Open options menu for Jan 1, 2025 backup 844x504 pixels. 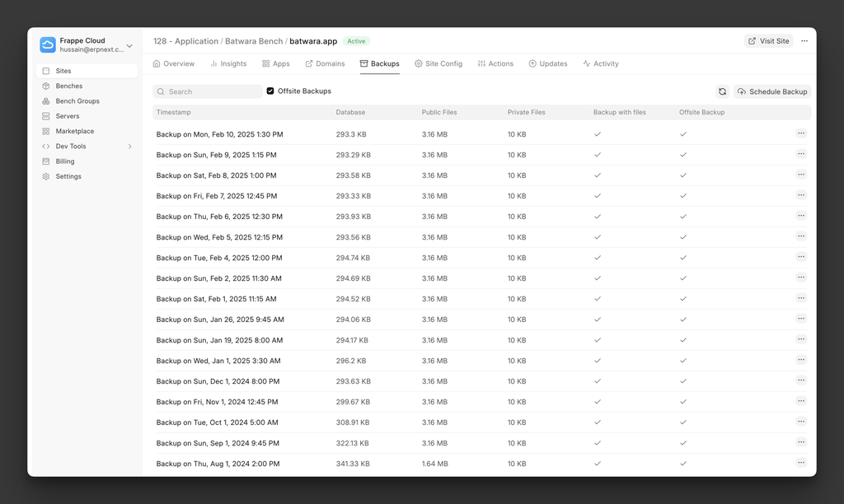800,360
